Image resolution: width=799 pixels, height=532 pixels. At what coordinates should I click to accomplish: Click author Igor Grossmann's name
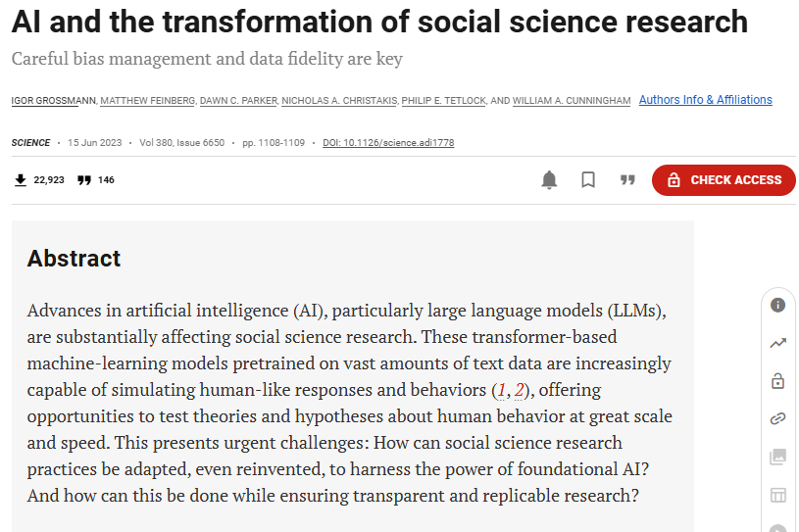pos(52,101)
